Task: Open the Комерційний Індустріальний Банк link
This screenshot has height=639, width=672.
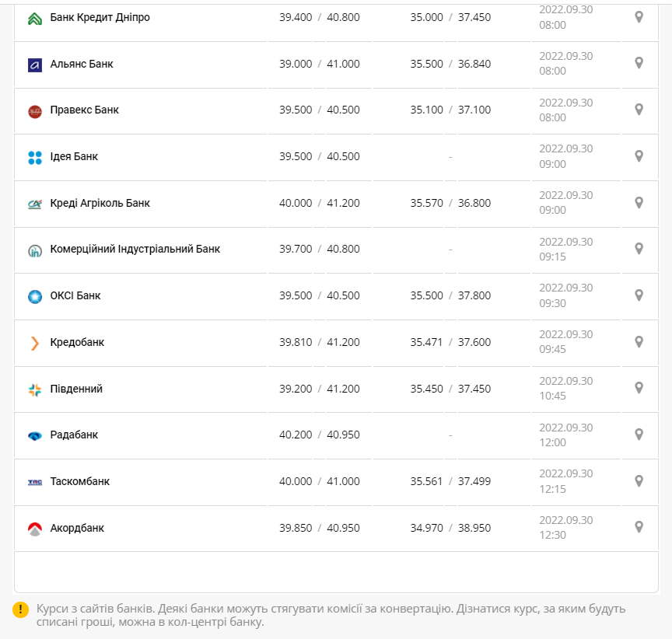Action: point(135,250)
